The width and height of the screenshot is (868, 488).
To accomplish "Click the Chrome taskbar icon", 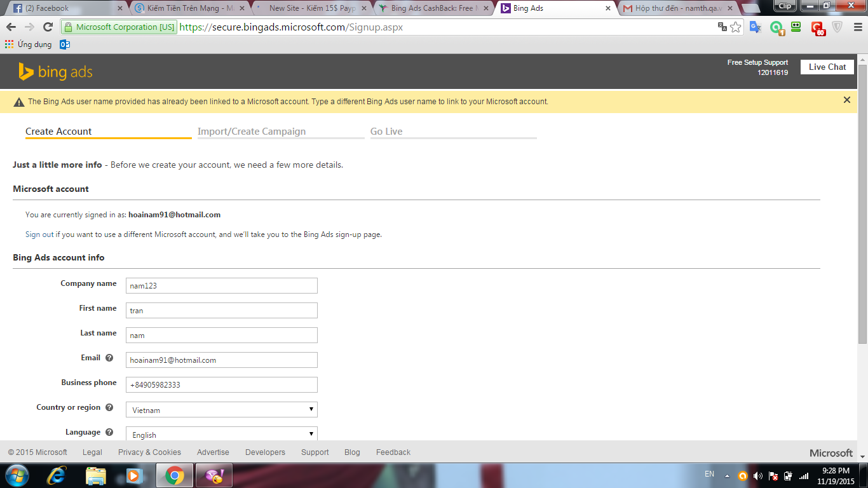I will point(175,475).
